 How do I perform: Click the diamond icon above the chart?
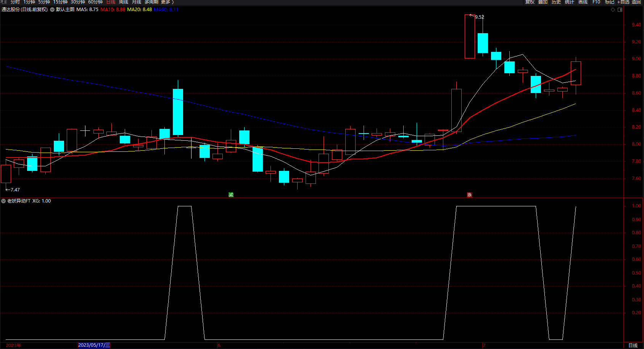pyautogui.click(x=613, y=10)
